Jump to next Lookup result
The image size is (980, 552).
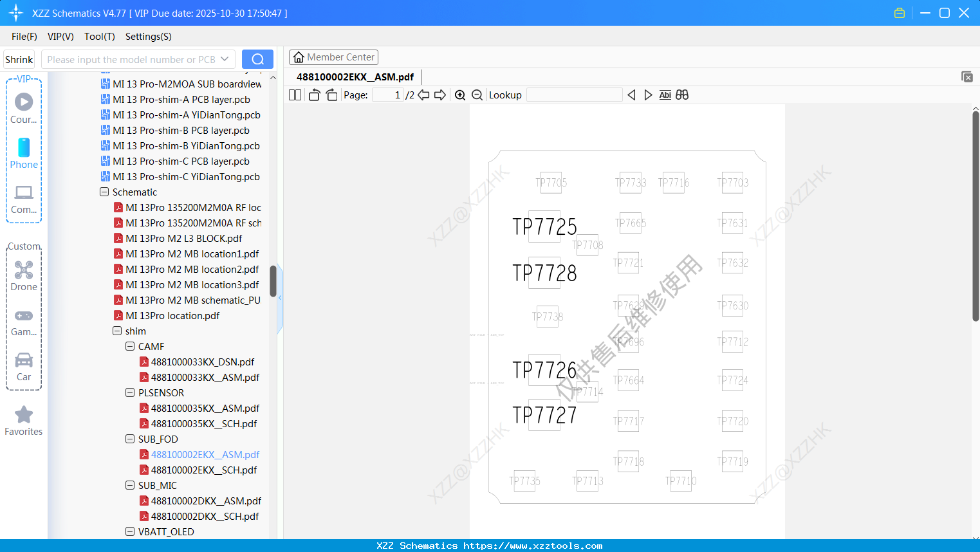(648, 95)
